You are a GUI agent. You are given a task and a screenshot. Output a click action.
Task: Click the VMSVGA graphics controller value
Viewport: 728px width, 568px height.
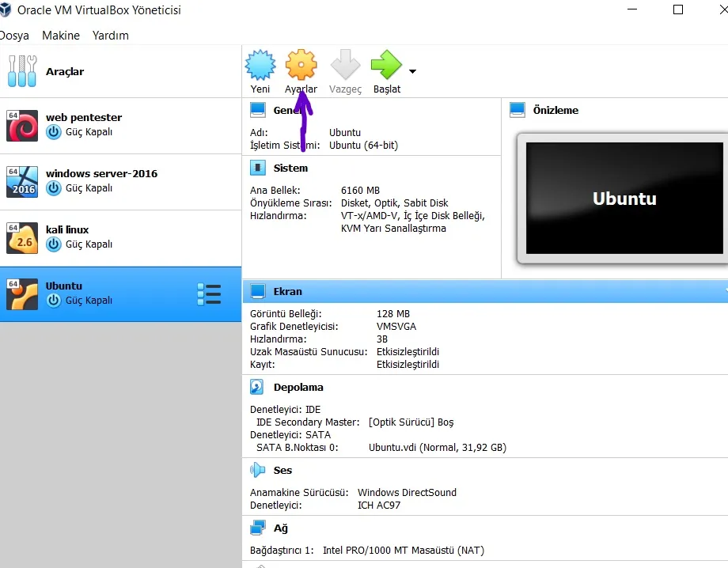(x=396, y=326)
